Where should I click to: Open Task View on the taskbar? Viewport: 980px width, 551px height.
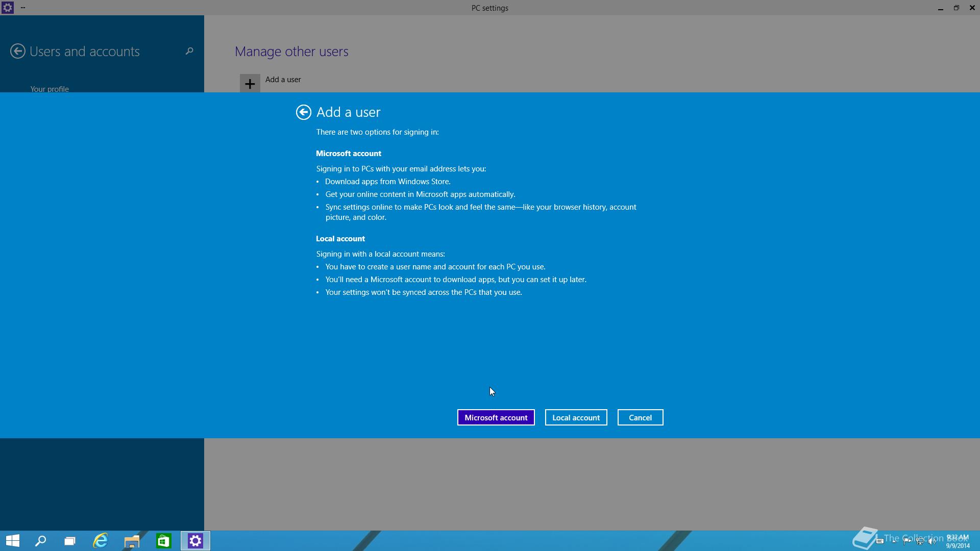pos(70,541)
